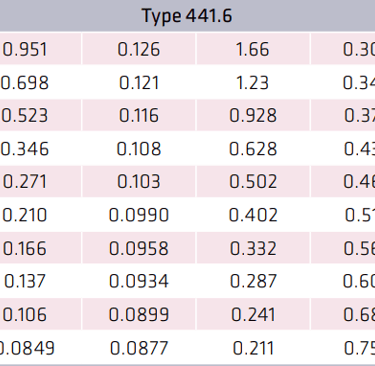Click the cell containing 0.287

coord(253,281)
